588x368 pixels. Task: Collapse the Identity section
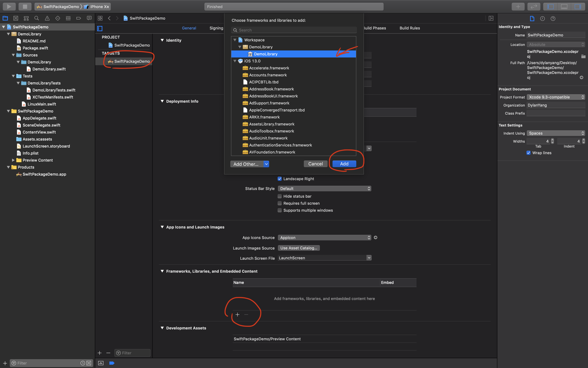point(162,40)
